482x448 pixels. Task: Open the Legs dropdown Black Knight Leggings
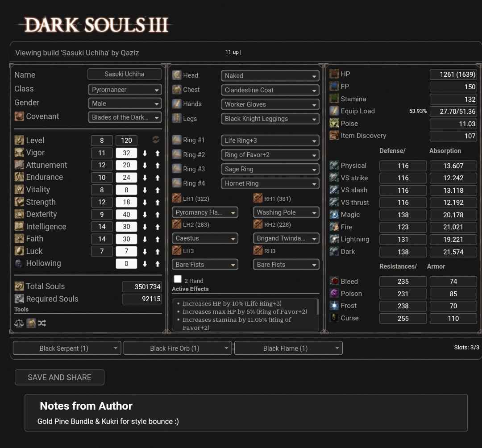(x=270, y=119)
